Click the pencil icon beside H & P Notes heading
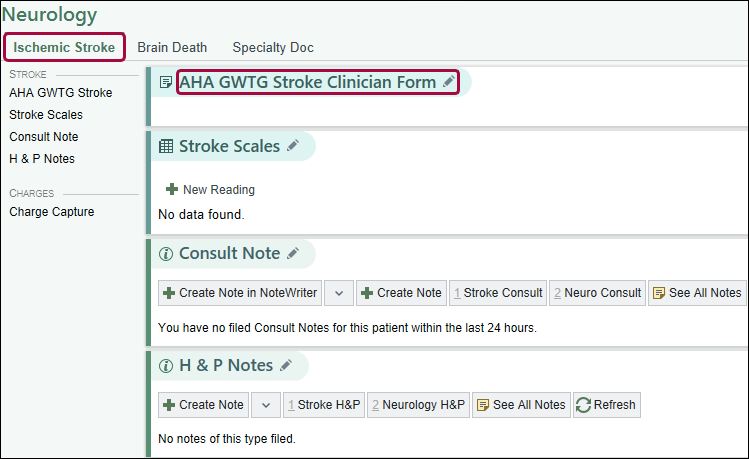 point(286,366)
